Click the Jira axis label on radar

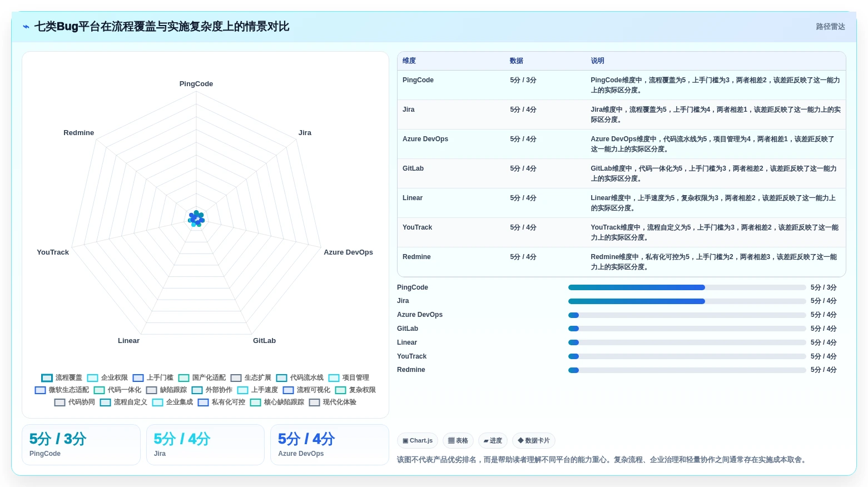pyautogui.click(x=305, y=133)
